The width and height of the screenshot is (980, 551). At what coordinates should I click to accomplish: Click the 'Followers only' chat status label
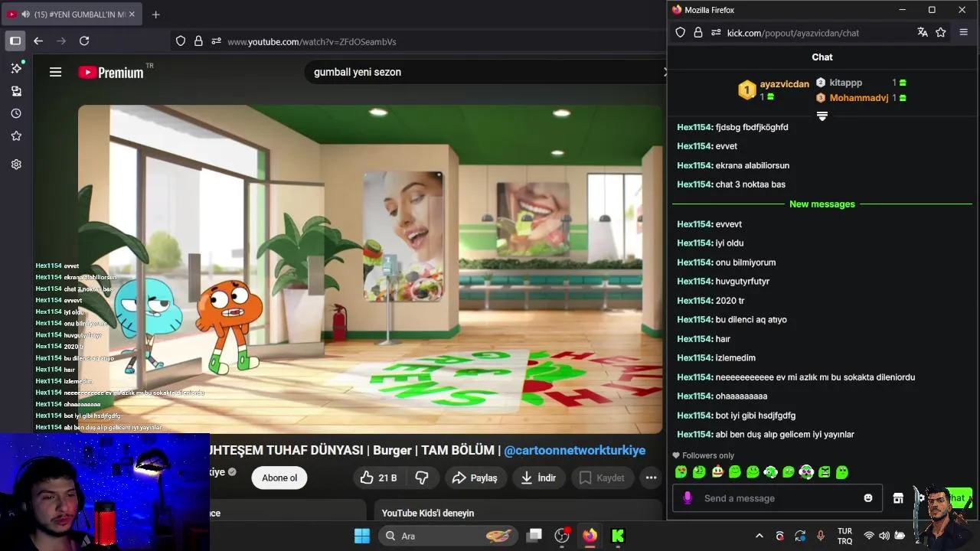tap(703, 455)
